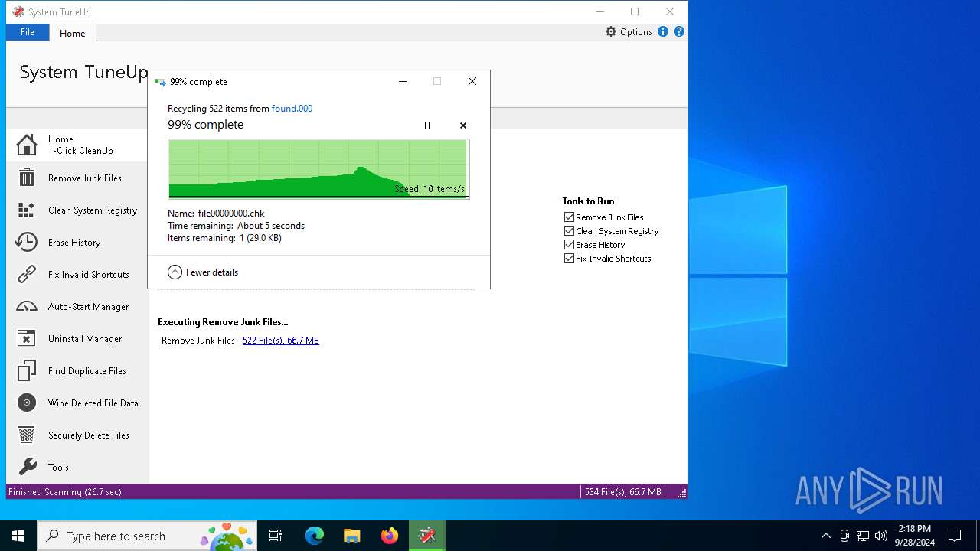Open Home 1-Click CleanUp house icon

27,145
